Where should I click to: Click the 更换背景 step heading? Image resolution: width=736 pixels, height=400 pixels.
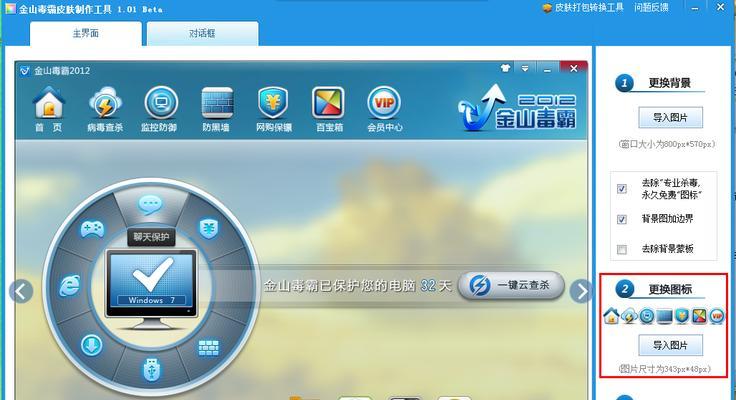(670, 83)
